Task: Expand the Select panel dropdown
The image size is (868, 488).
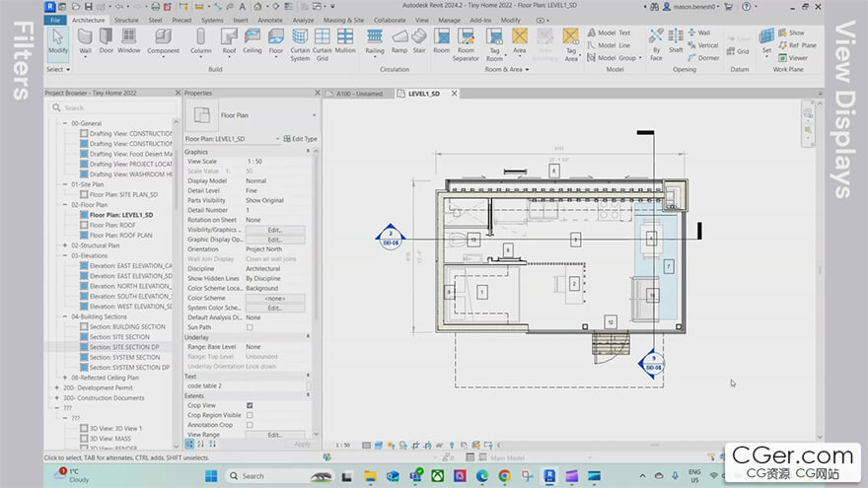Action: click(x=58, y=69)
